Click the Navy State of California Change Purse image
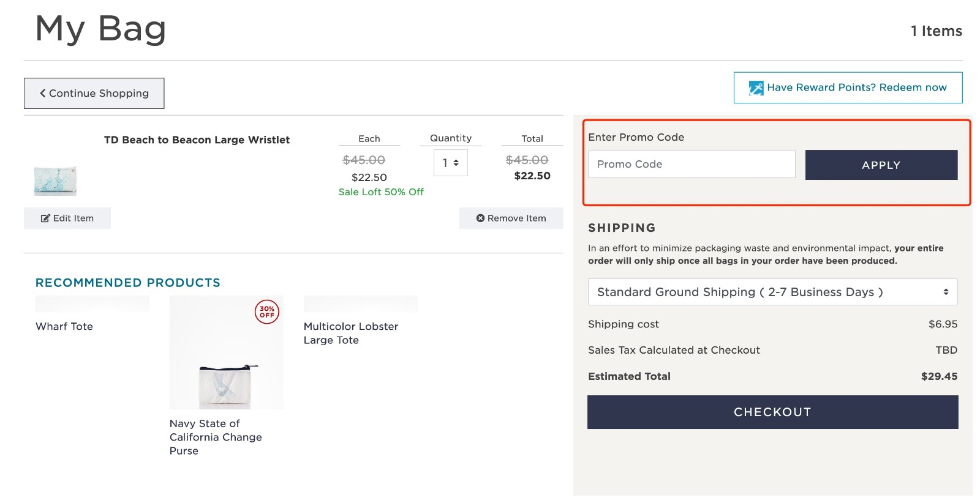 [226, 352]
